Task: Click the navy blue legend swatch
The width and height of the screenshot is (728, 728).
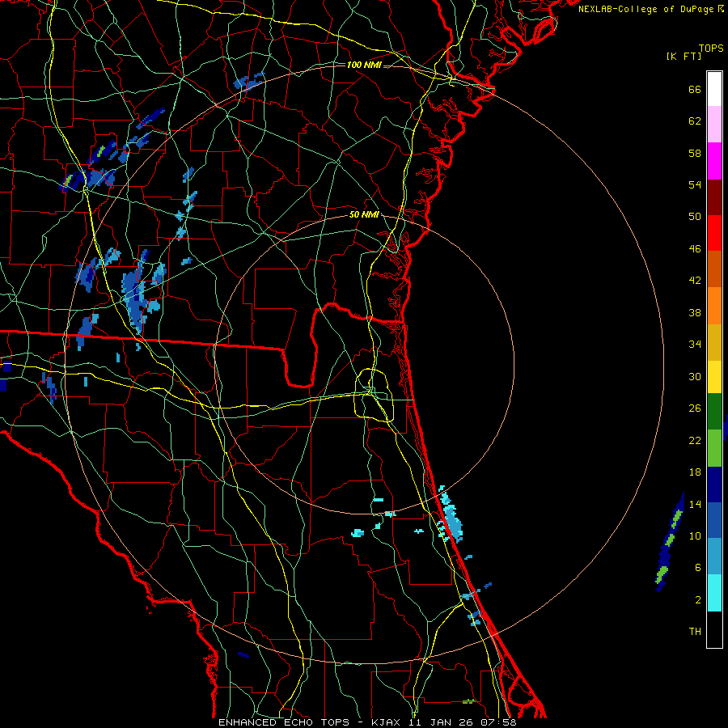Action: 714,485
